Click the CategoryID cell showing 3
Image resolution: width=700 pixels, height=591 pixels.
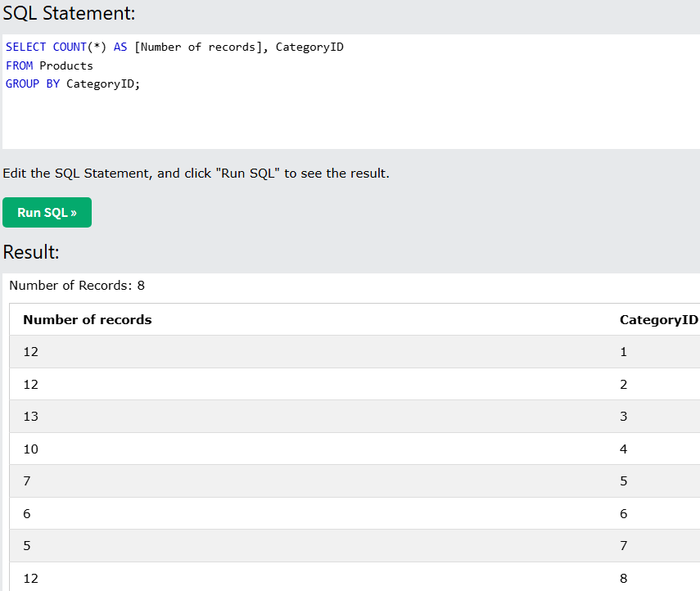coord(624,417)
